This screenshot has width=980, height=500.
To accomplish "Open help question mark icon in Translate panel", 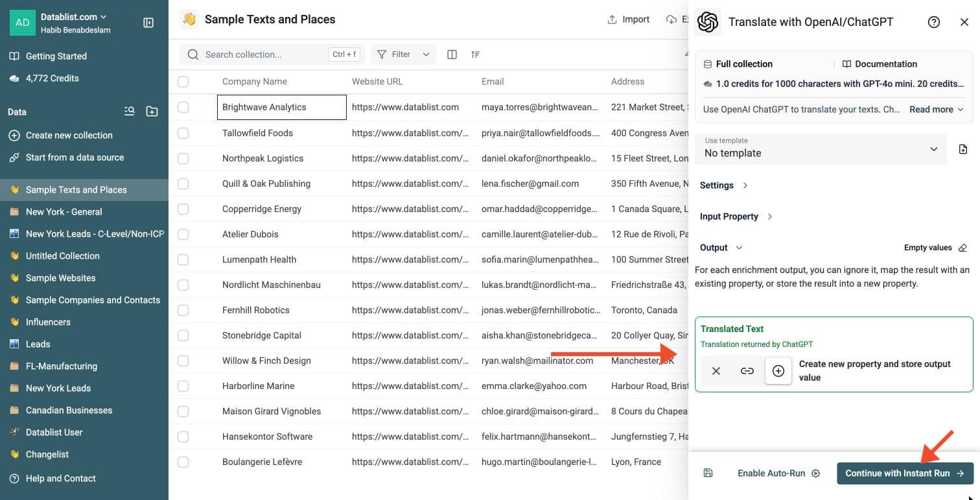I will 934,22.
